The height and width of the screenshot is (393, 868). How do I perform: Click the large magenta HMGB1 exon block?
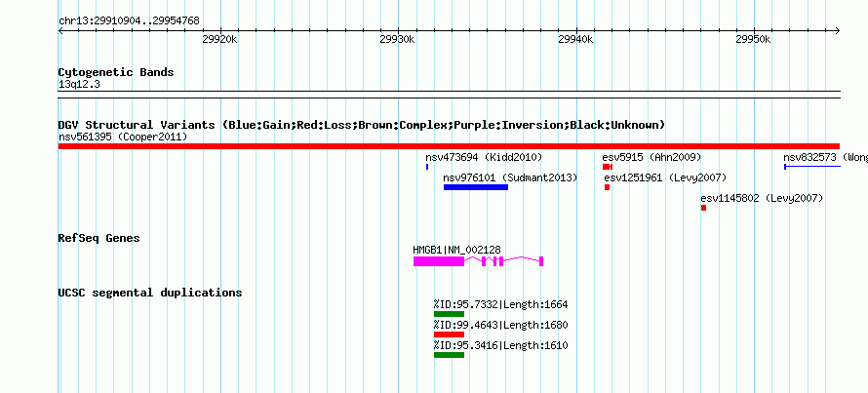439,261
